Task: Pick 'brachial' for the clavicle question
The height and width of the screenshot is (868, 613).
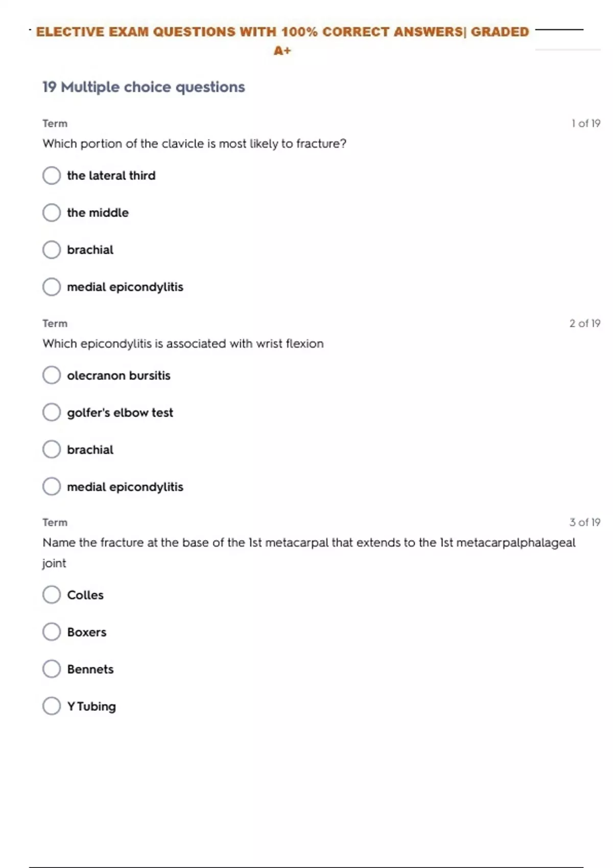Action: click(52, 250)
